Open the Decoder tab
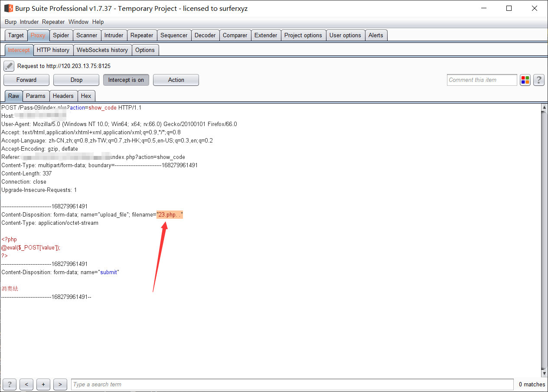This screenshot has height=392, width=548. click(x=205, y=35)
